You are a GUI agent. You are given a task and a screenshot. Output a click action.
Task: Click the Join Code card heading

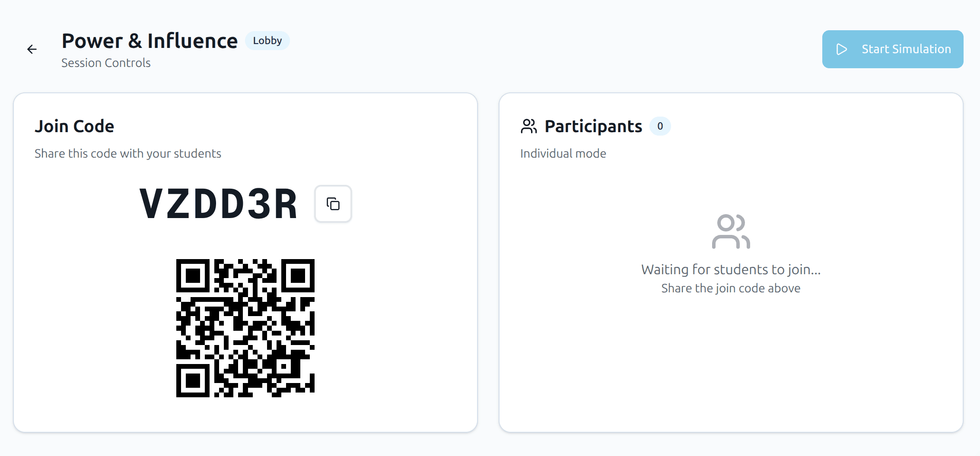74,126
